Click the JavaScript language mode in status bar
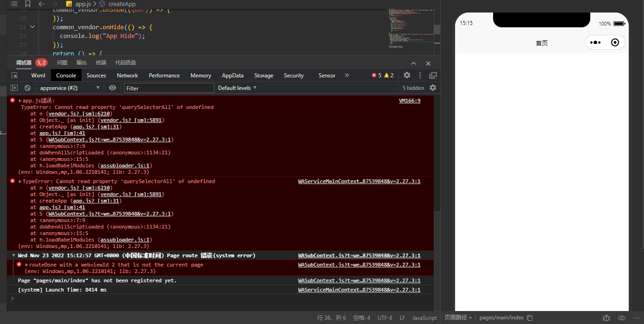Screen dimensions: 644x324 coord(425,318)
